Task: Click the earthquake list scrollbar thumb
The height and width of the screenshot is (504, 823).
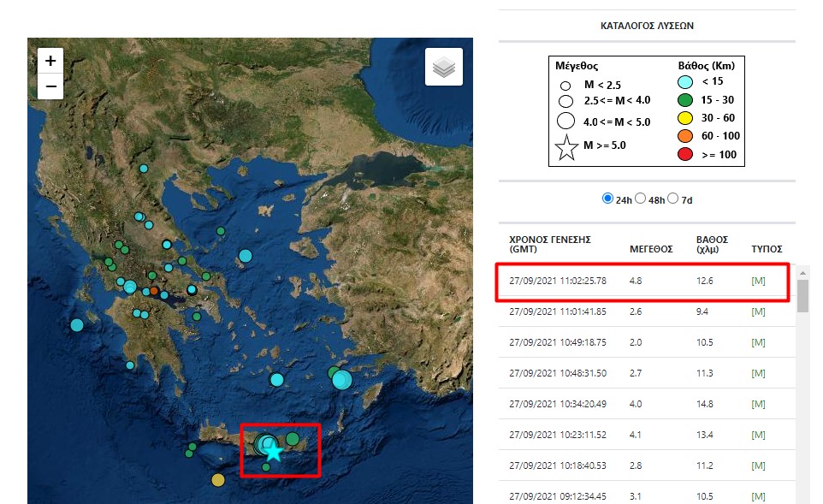Action: click(802, 296)
